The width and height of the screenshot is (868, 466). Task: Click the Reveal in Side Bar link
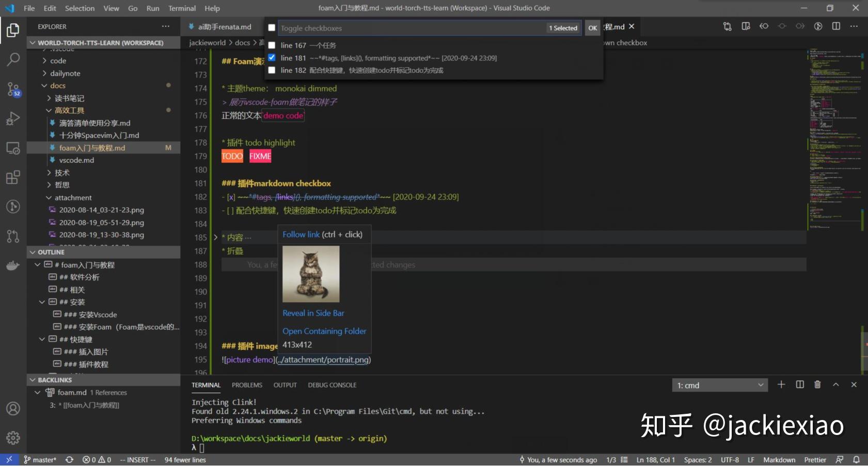pos(313,313)
